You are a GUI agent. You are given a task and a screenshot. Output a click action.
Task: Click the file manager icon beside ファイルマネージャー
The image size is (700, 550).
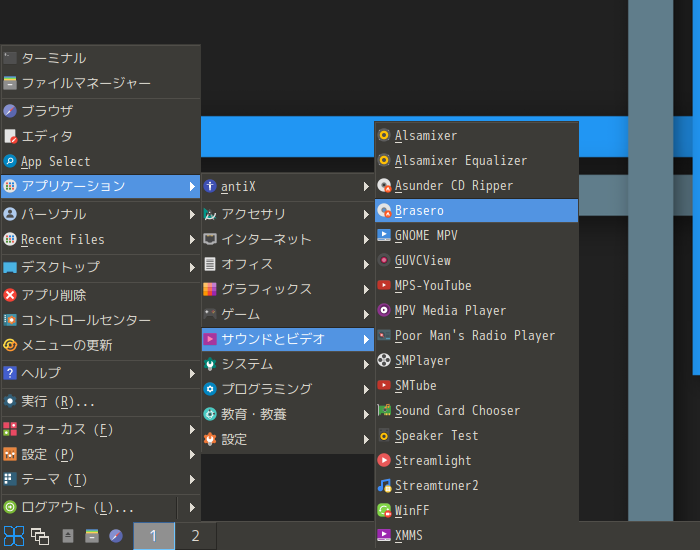pos(10,83)
